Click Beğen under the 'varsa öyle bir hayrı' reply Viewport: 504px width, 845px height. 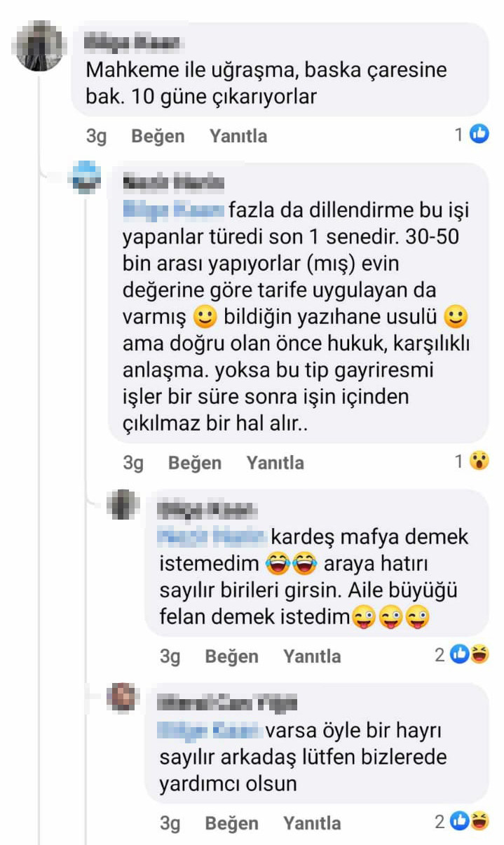pos(231,823)
